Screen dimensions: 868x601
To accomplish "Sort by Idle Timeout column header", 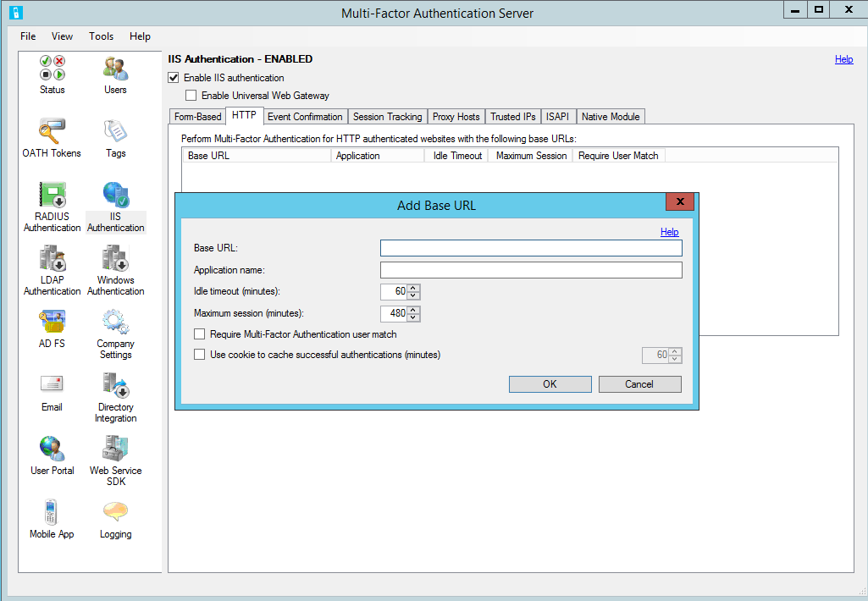I will pos(456,156).
